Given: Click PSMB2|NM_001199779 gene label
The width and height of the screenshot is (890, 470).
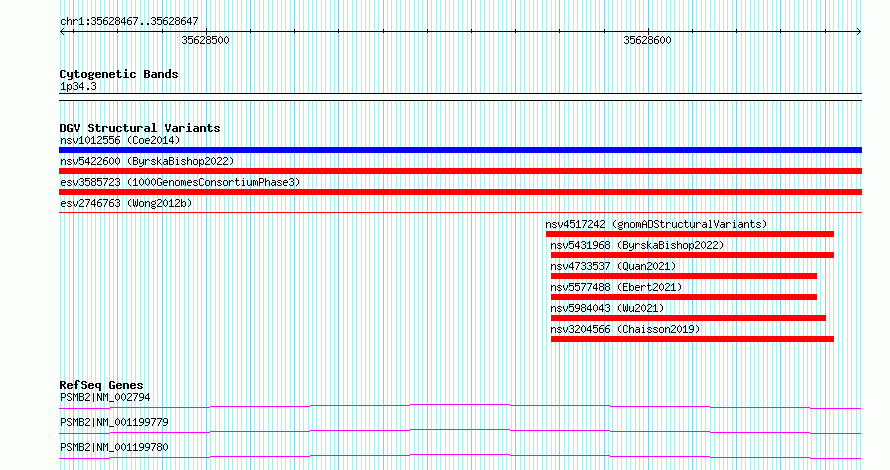Looking at the screenshot, I should pyautogui.click(x=114, y=422).
